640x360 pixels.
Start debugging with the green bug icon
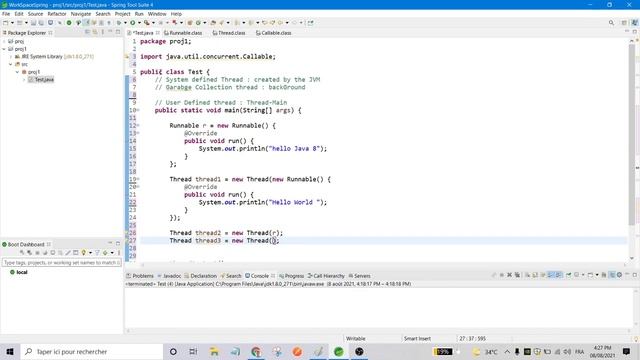(118, 23)
